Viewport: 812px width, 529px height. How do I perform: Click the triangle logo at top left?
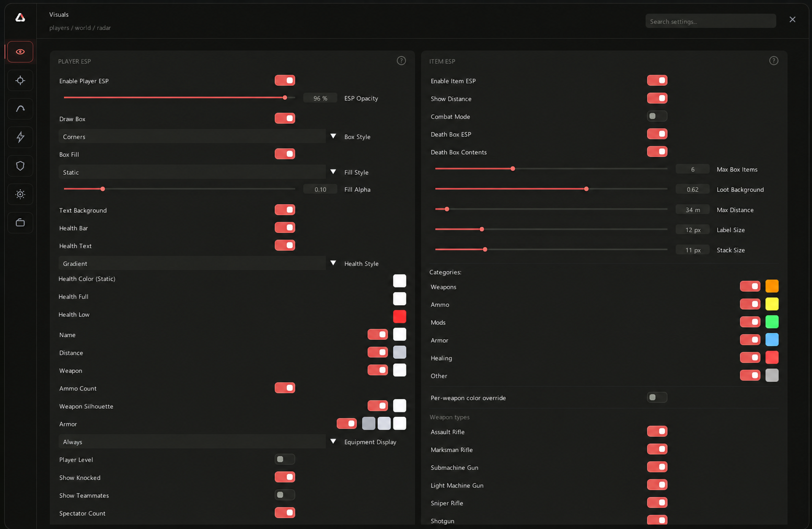pos(20,18)
